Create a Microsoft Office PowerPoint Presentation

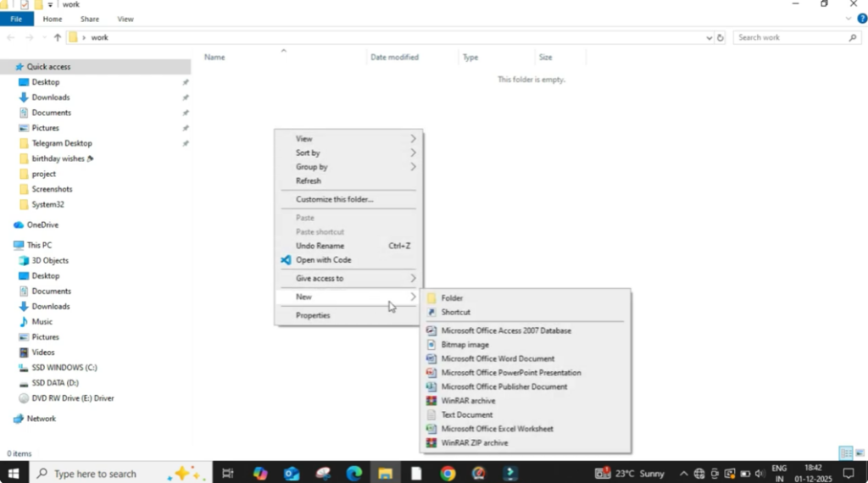pos(525,372)
